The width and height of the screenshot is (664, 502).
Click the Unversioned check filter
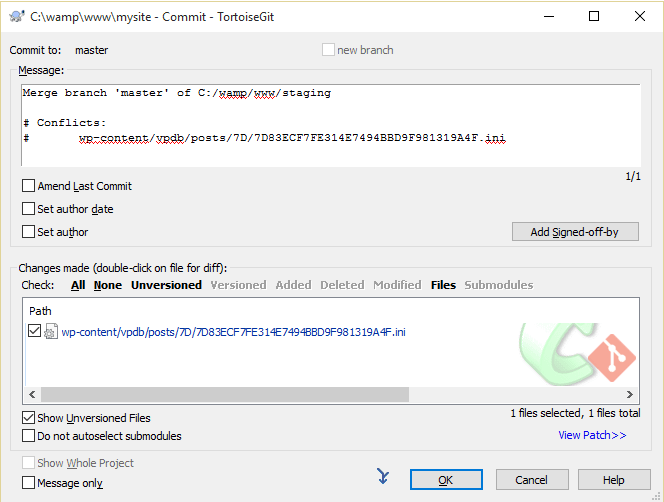pos(166,285)
